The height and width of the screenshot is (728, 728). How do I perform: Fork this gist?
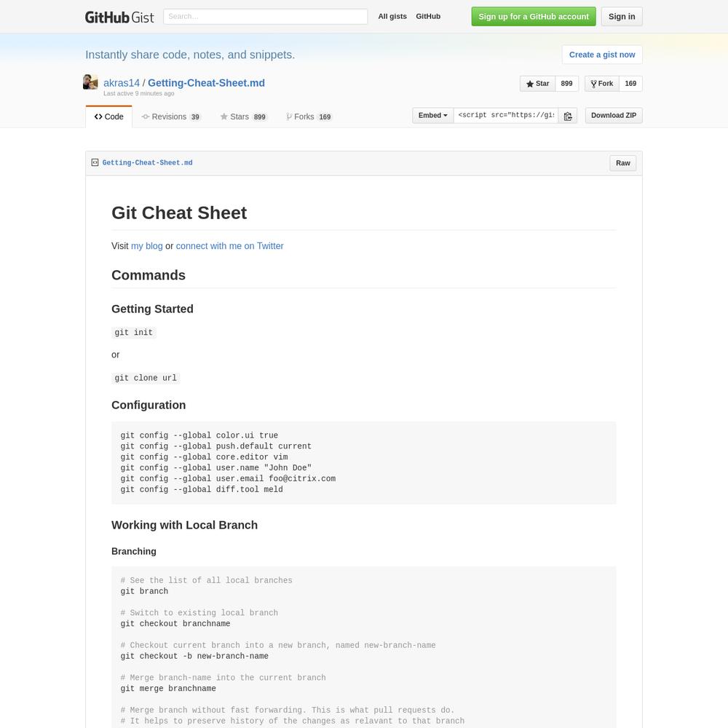click(601, 84)
